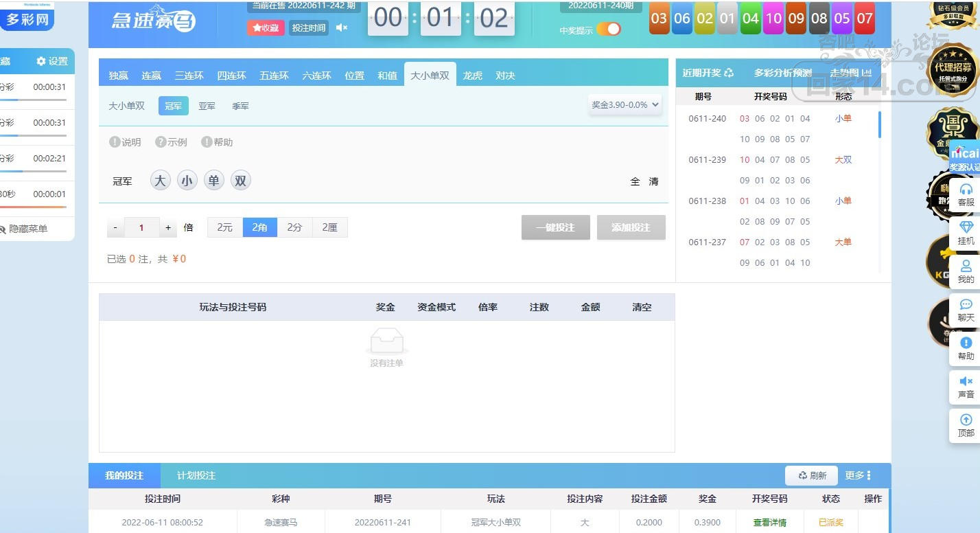Open 计划投注 tab

coord(196,475)
